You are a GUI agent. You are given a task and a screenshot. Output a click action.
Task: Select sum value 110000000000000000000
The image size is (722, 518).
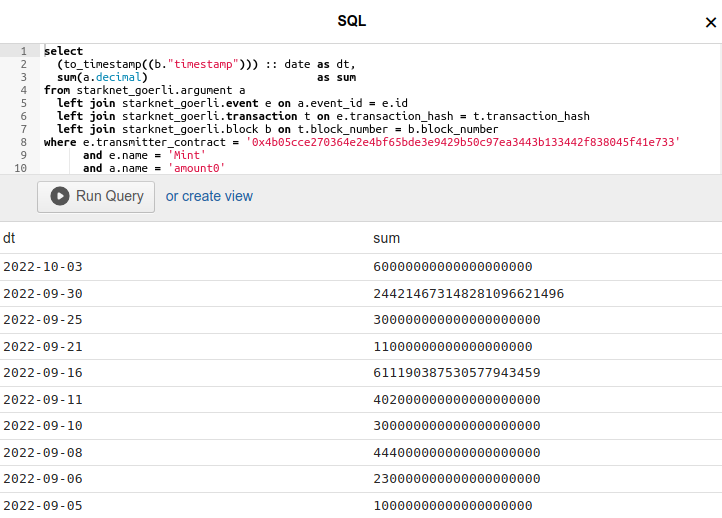click(x=453, y=346)
